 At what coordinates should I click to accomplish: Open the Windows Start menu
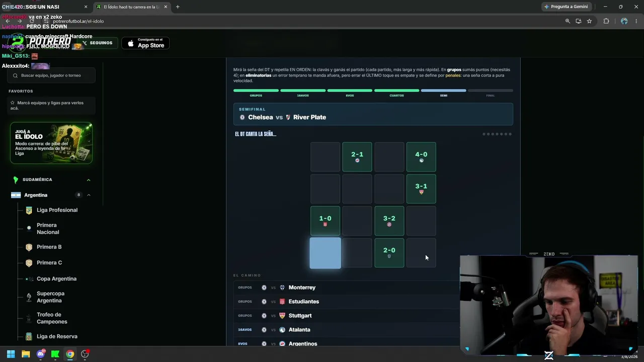[x=11, y=354]
